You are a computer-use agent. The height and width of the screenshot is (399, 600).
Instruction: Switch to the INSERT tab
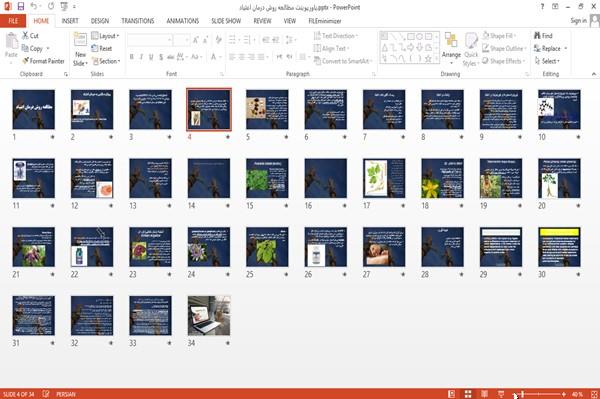(x=70, y=21)
